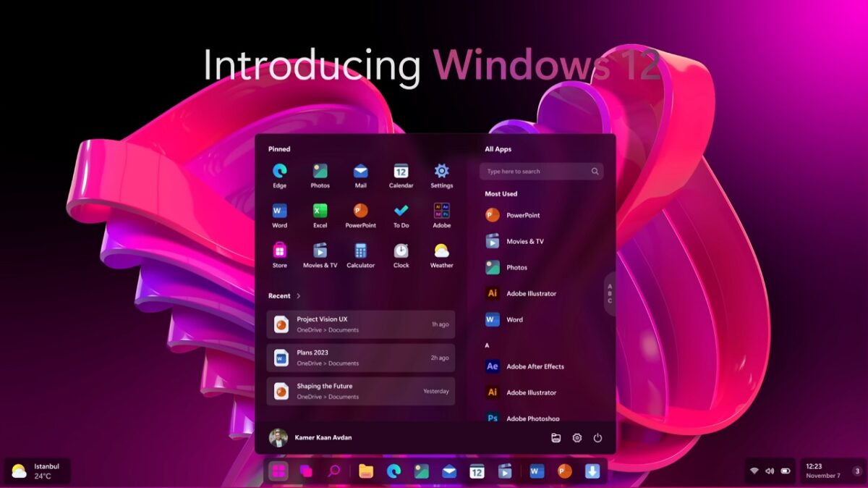Launch Excel from the pinned apps
The height and width of the screenshot is (488, 868).
tap(320, 211)
